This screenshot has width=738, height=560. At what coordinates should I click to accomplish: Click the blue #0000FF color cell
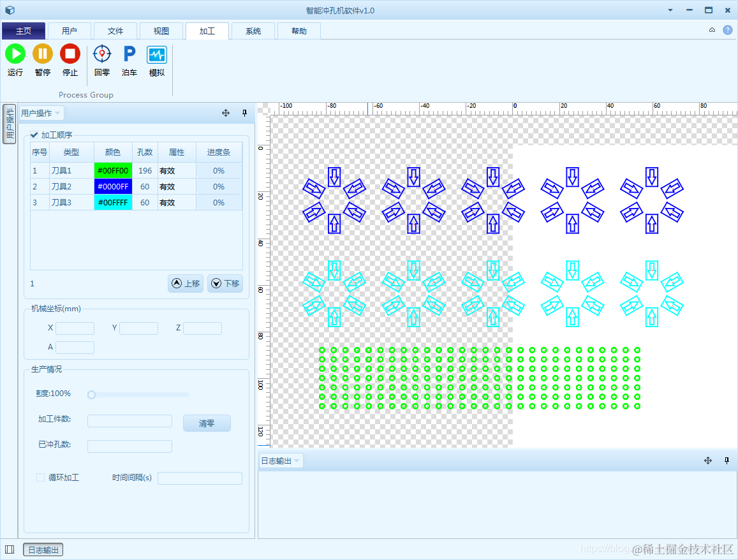113,186
